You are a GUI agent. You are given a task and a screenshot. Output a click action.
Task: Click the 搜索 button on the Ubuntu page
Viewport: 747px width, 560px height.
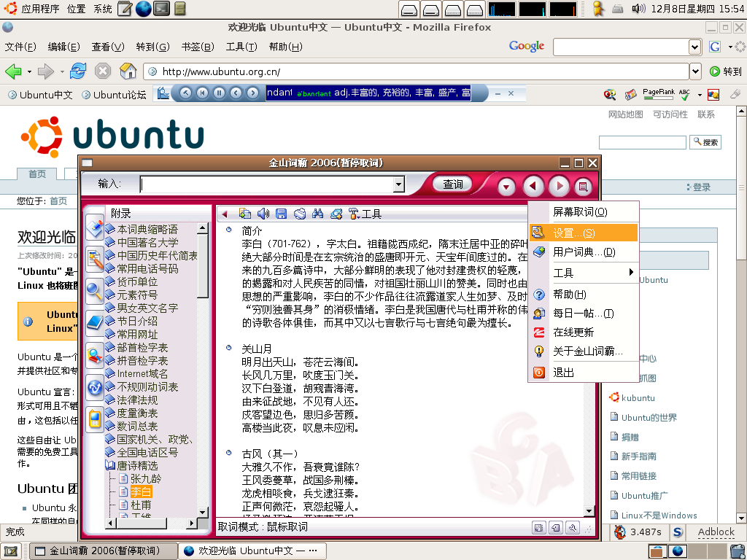tap(705, 142)
